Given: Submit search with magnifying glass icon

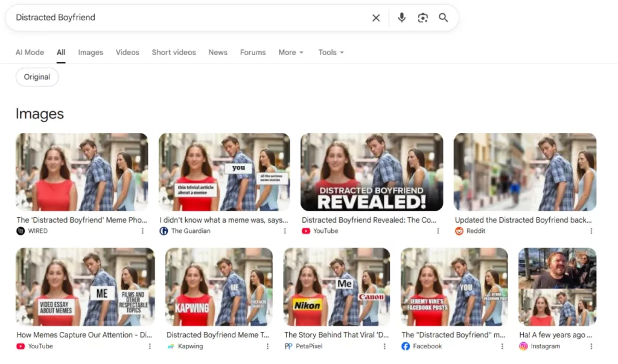Looking at the screenshot, I should [x=444, y=18].
